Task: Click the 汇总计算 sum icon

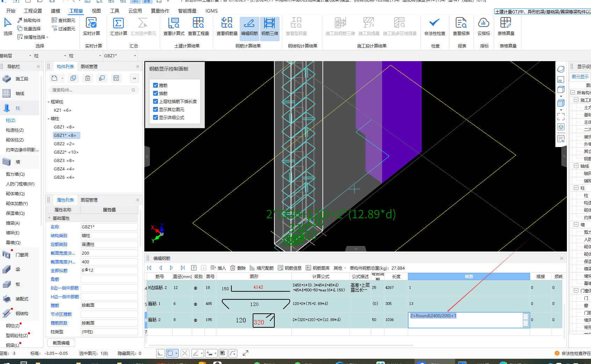Action: [x=118, y=27]
